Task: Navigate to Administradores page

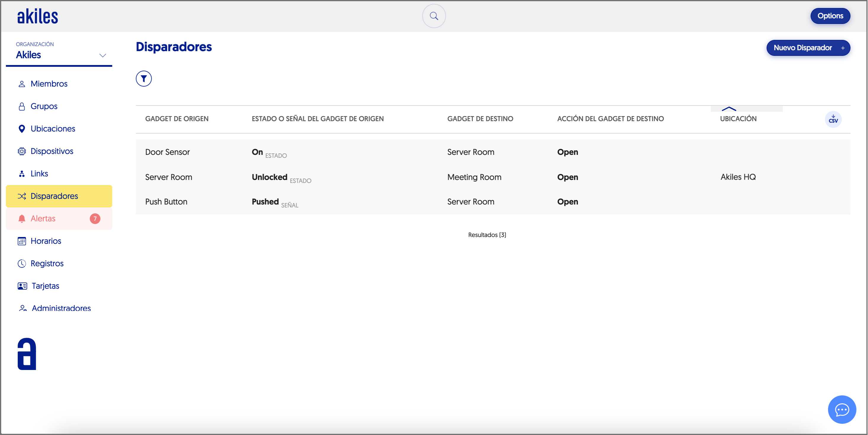Action: 61,308
